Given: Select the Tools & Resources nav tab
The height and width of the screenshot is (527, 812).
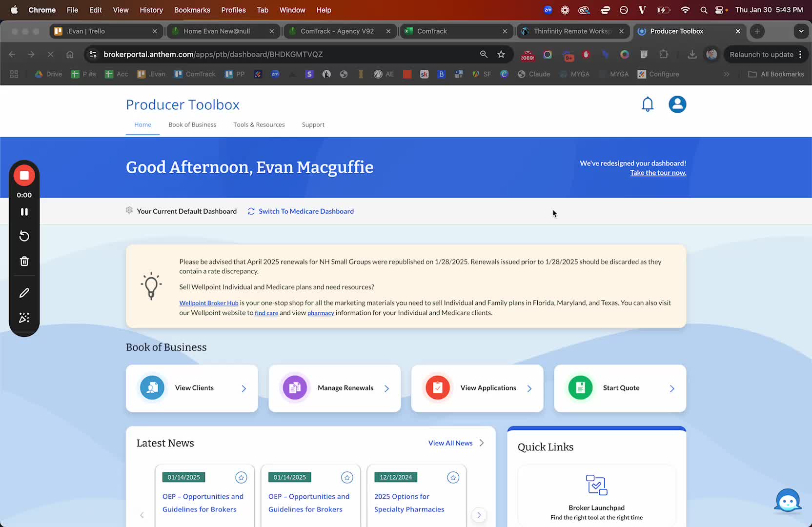Looking at the screenshot, I should (259, 125).
